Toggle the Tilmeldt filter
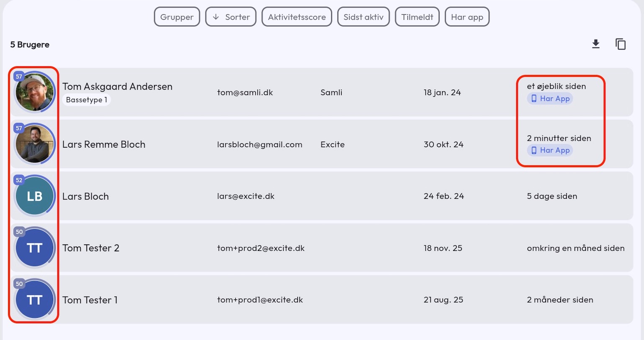The height and width of the screenshot is (340, 644). [417, 17]
